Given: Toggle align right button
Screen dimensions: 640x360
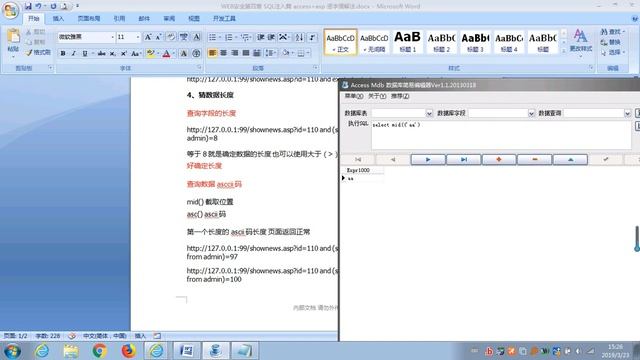Looking at the screenshot, I should click(234, 53).
